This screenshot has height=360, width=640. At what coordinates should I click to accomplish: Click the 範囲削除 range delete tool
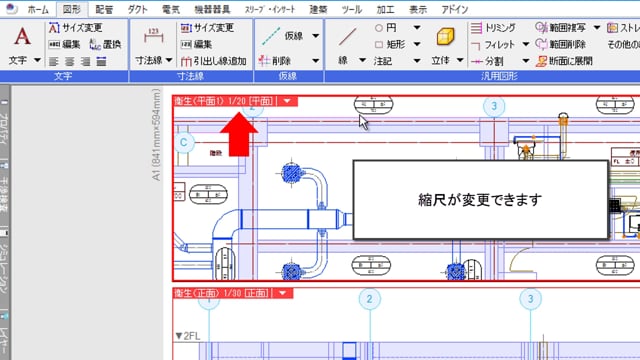(561, 44)
